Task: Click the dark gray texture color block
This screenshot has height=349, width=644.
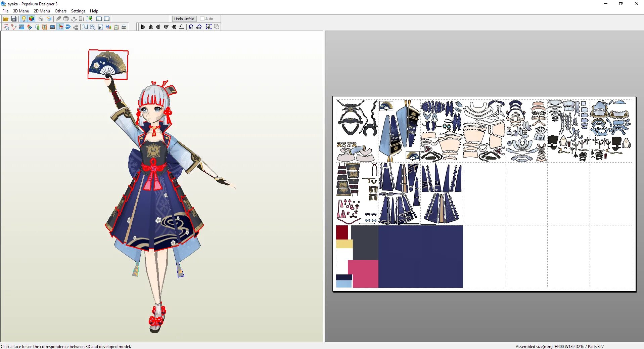Action: 365,243
